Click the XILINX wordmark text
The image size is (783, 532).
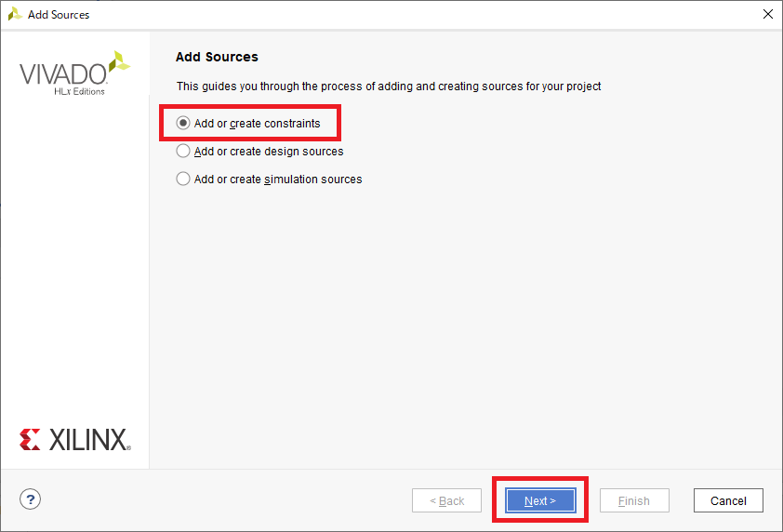[x=90, y=440]
